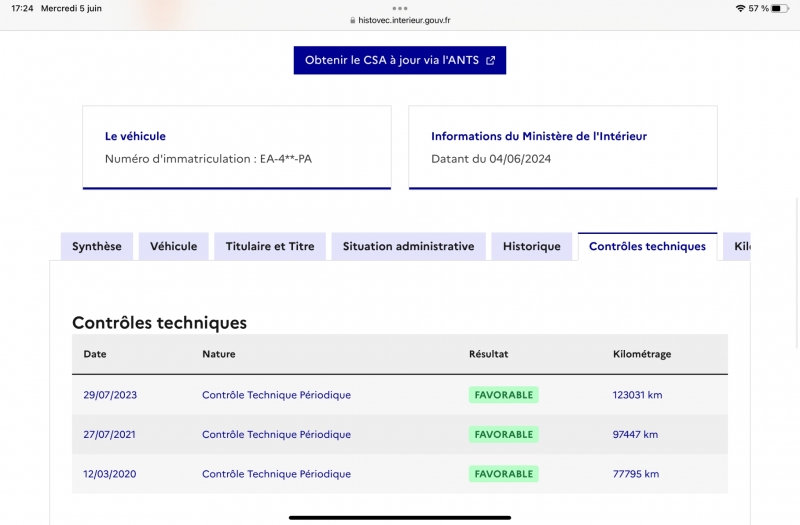800x525 pixels.
Task: Click the Datant du 04/06/2024 text
Action: pos(491,159)
